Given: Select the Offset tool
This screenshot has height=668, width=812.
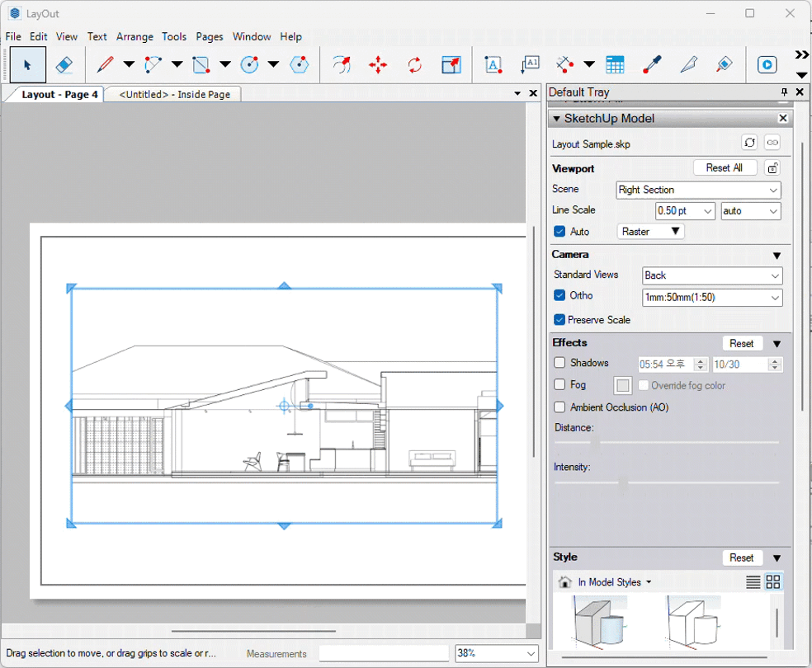Looking at the screenshot, I should (342, 64).
